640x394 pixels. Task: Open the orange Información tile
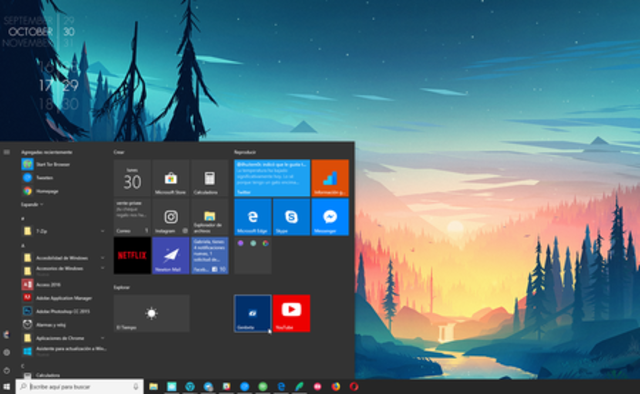330,178
